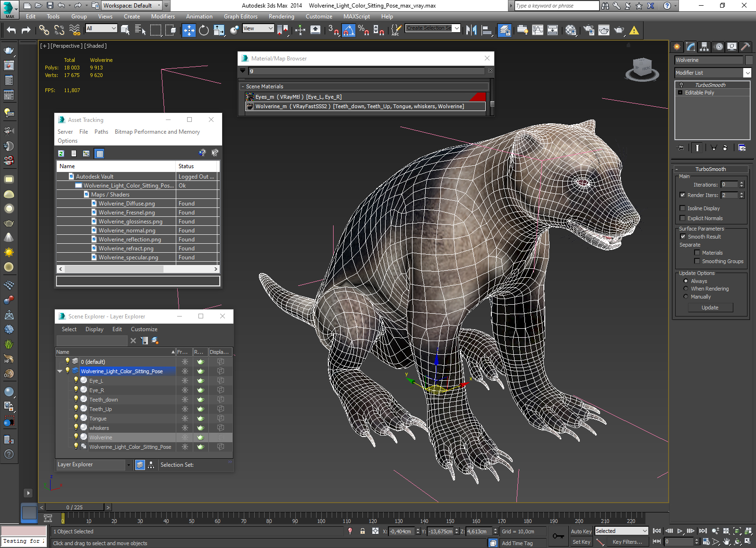Click the Material/Map Browser search field
The height and width of the screenshot is (548, 756).
[367, 71]
